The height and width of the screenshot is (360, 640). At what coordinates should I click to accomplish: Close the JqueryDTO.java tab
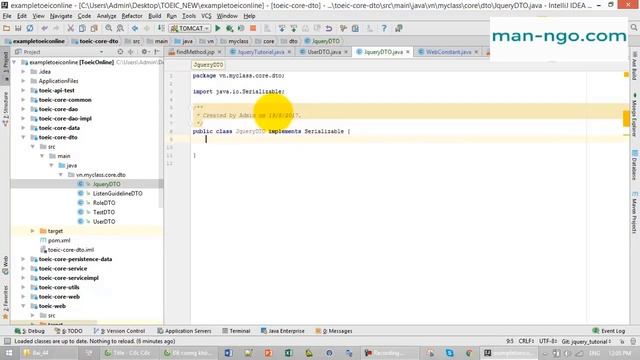(x=408, y=52)
